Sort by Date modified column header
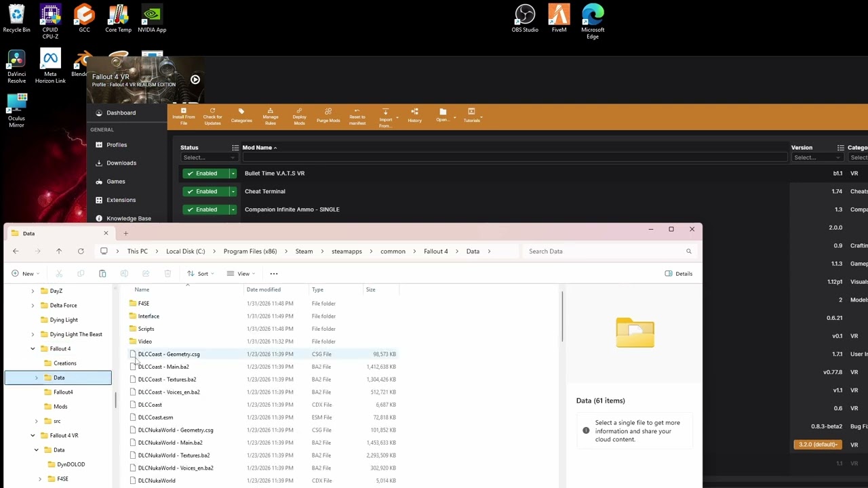868x488 pixels. pos(276,290)
